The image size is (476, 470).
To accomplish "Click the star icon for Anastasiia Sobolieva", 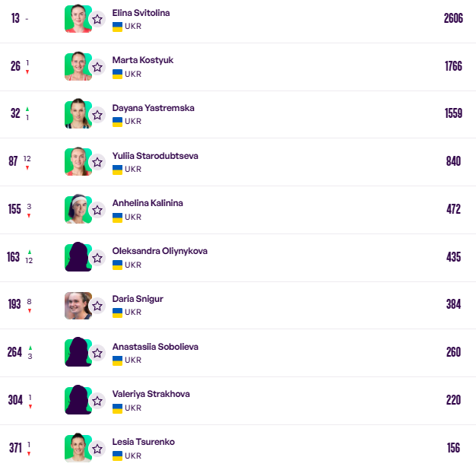I will pyautogui.click(x=97, y=353).
